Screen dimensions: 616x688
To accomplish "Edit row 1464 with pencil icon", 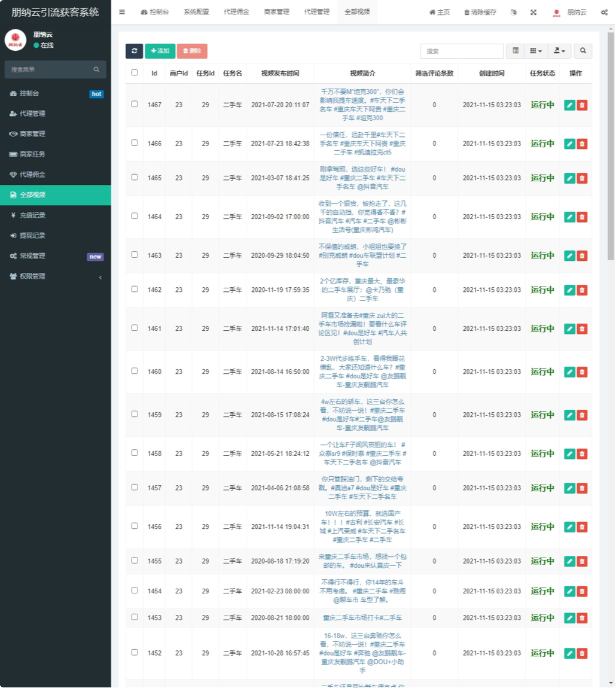I will click(569, 217).
